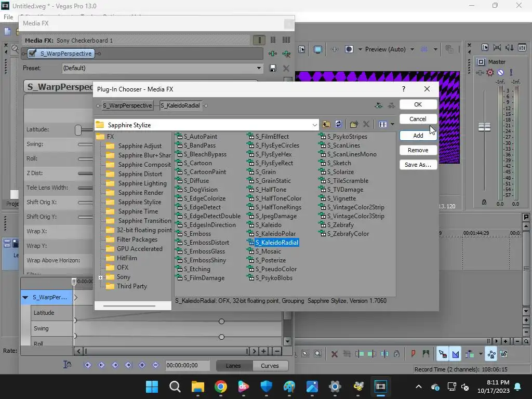
Task: Toggle Automatic Crossfades in timeline toolbar
Action: 456,354
